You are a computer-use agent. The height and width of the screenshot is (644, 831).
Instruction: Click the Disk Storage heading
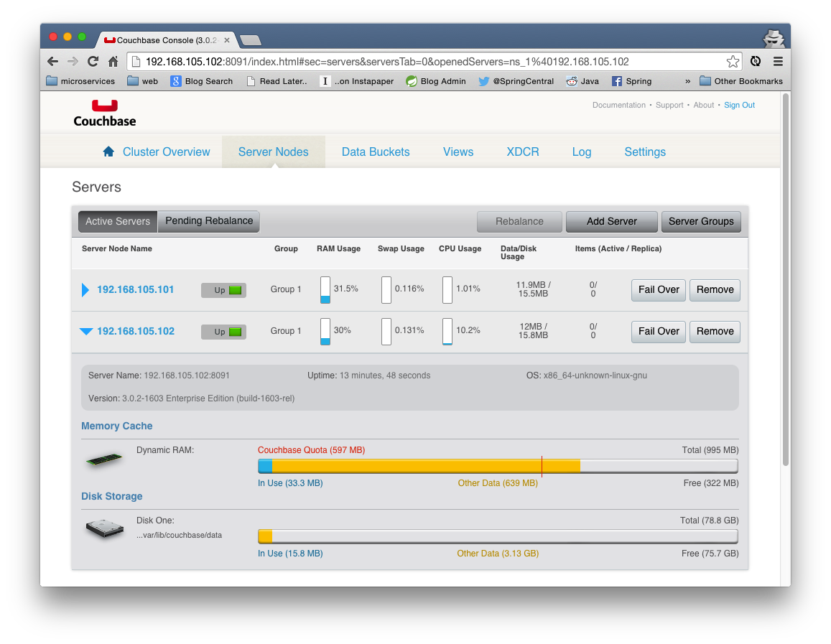click(x=112, y=496)
